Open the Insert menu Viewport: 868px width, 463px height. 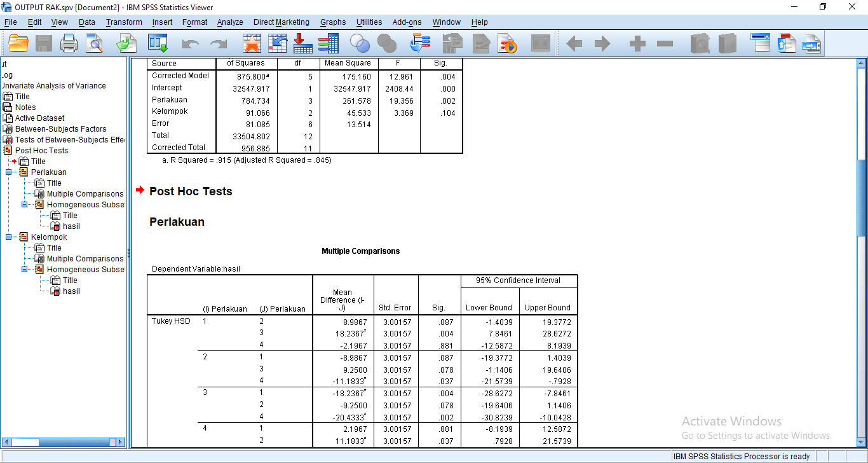tap(162, 22)
